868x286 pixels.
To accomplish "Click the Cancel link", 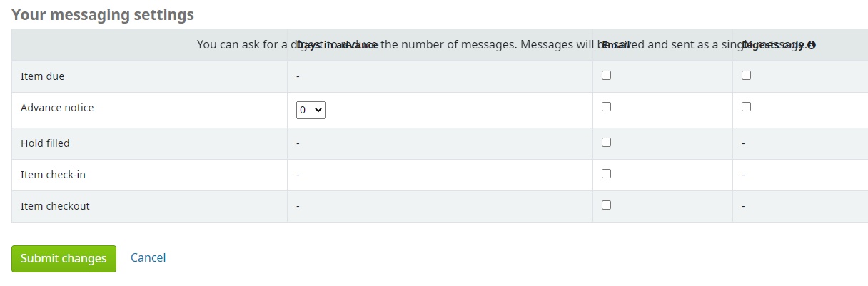I will 148,257.
